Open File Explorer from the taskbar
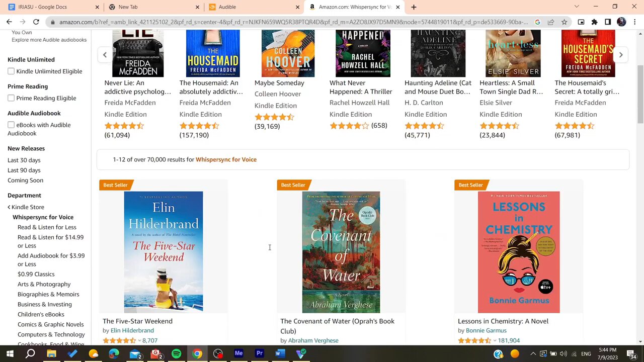This screenshot has width=644, height=362. click(x=51, y=353)
